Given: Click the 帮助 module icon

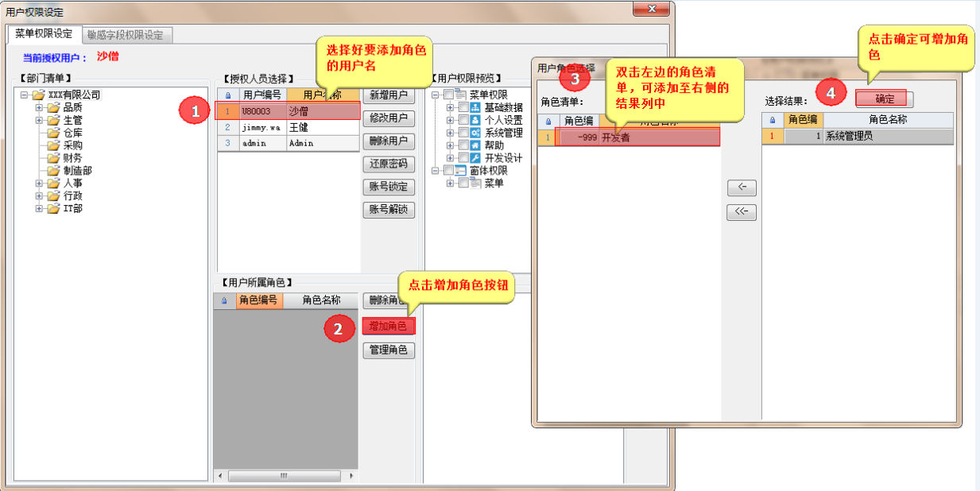Looking at the screenshot, I should pos(476,145).
